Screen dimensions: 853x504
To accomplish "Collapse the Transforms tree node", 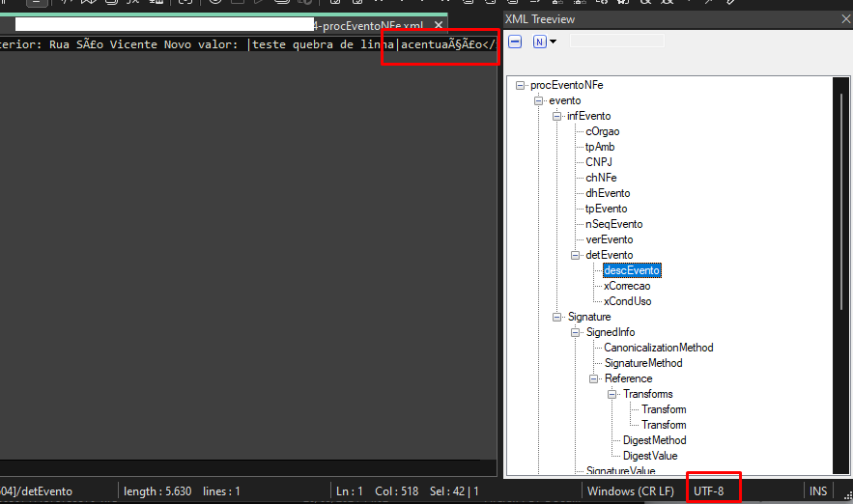I will [x=612, y=394].
